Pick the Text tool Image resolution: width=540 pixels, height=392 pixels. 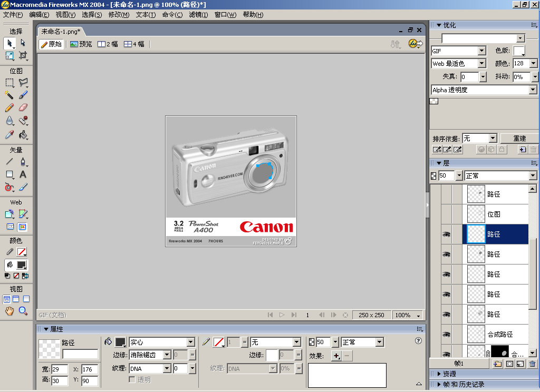click(23, 174)
